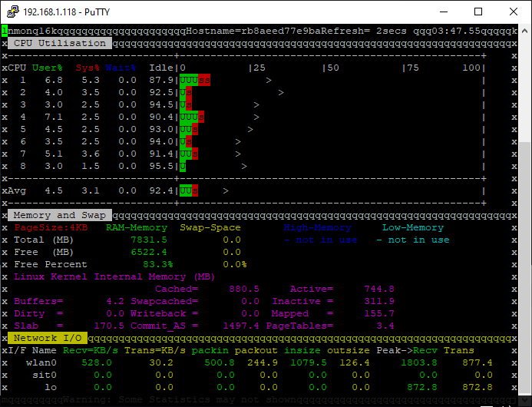Click the Mapped value 155.7

click(x=379, y=313)
